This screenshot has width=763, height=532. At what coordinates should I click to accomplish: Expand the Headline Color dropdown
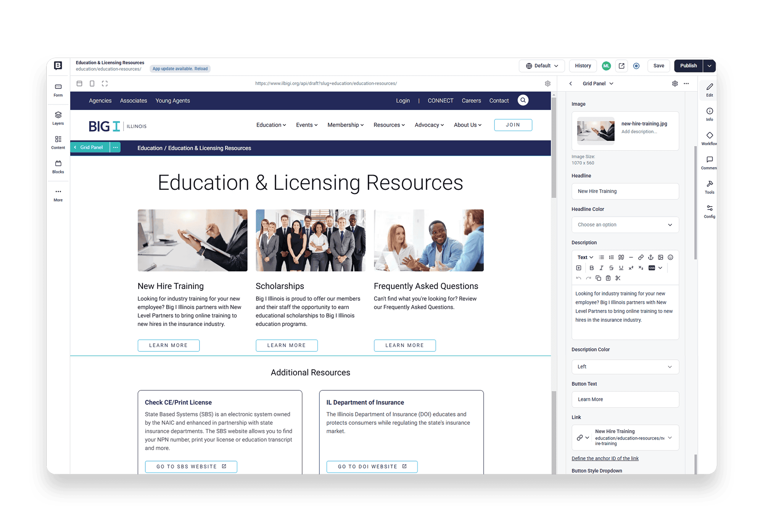click(624, 225)
